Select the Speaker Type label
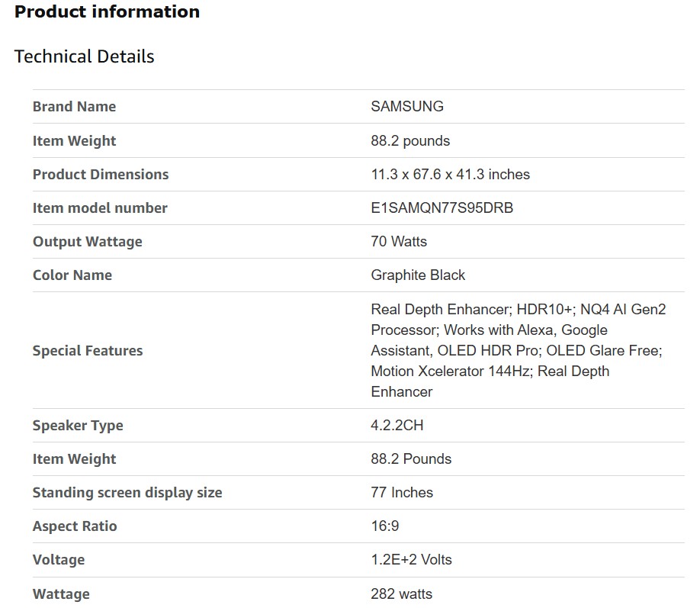700x608 pixels. pyautogui.click(x=78, y=426)
